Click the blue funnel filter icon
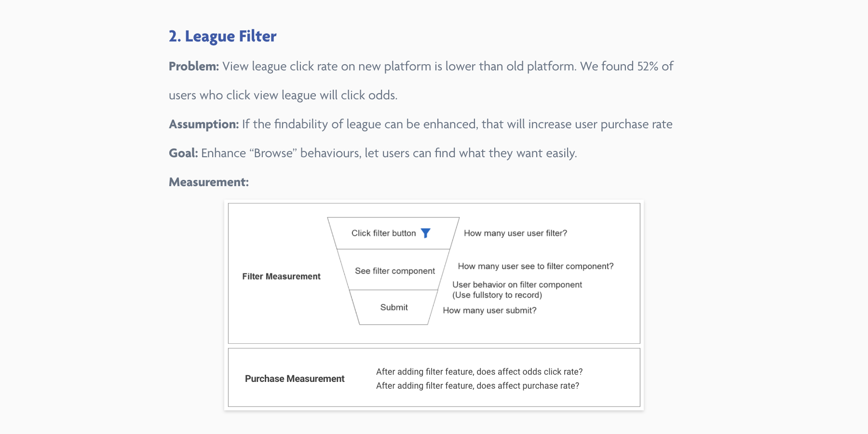Screen dimensions: 868x434 coord(425,233)
